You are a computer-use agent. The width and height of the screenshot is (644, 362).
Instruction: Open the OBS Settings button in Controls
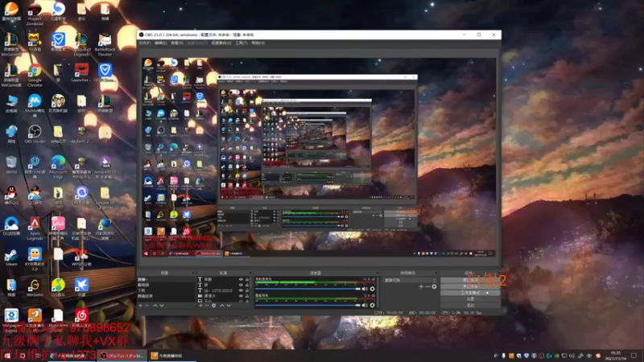tap(470, 299)
